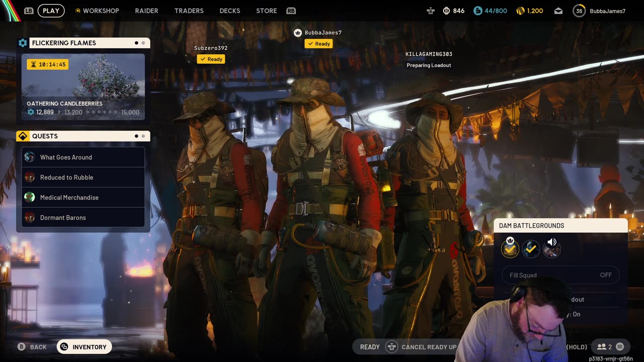Viewport: 644px width, 362px height.
Task: Click Ready badge under BubbaJames7 nameplate
Action: (x=318, y=44)
